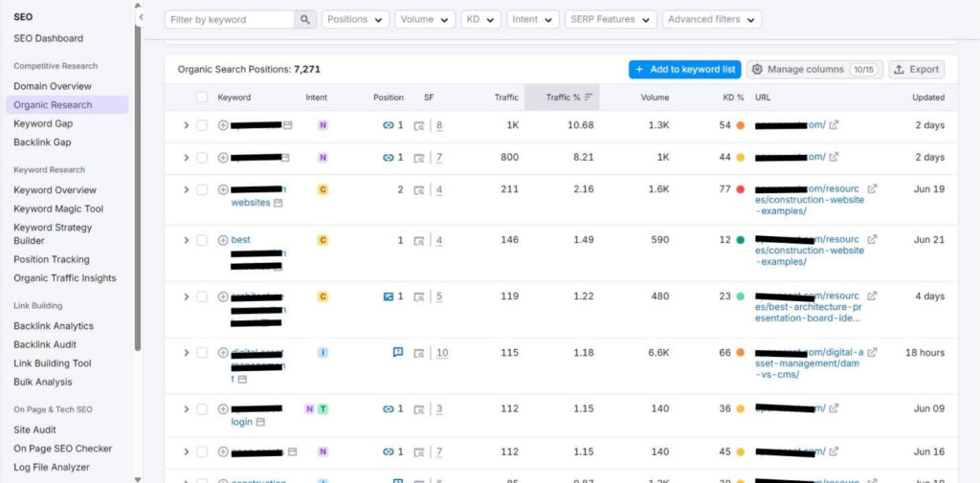This screenshot has width=980, height=483.
Task: Open Site Audit in sidebar
Action: pos(35,429)
